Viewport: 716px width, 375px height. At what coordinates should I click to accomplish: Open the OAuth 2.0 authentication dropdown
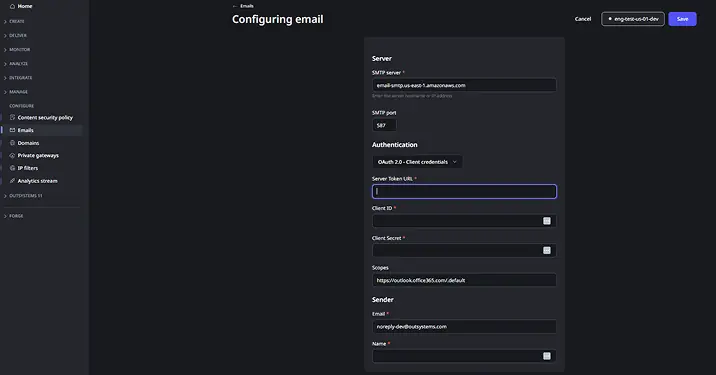pos(417,162)
